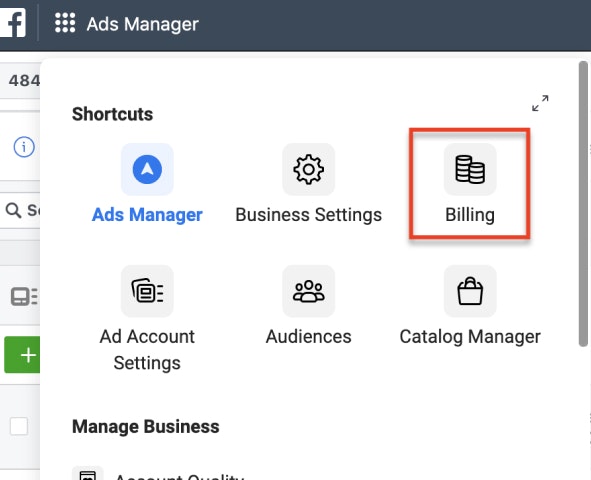Click the Manage Business heading

pyautogui.click(x=145, y=427)
